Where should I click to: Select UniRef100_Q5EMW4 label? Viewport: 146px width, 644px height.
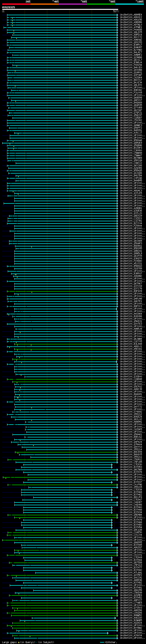pos(131,515)
